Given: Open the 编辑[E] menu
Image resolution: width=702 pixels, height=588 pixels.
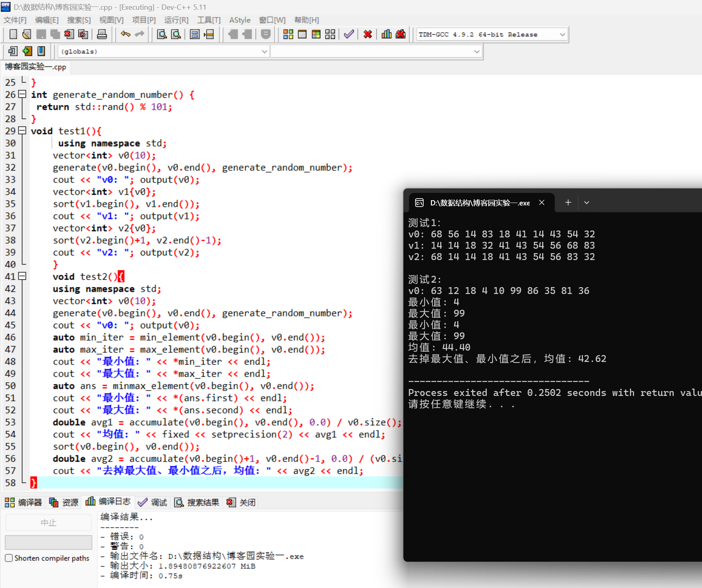Looking at the screenshot, I should point(47,20).
